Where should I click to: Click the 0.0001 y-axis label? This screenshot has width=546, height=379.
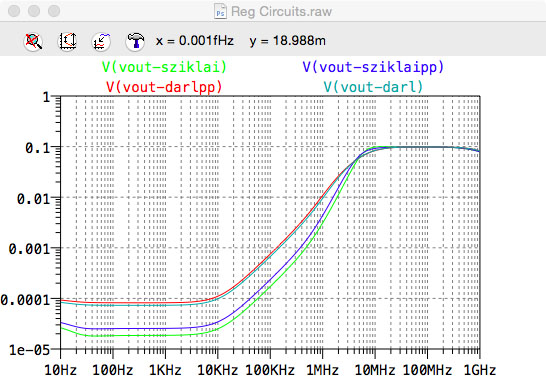tap(25, 300)
